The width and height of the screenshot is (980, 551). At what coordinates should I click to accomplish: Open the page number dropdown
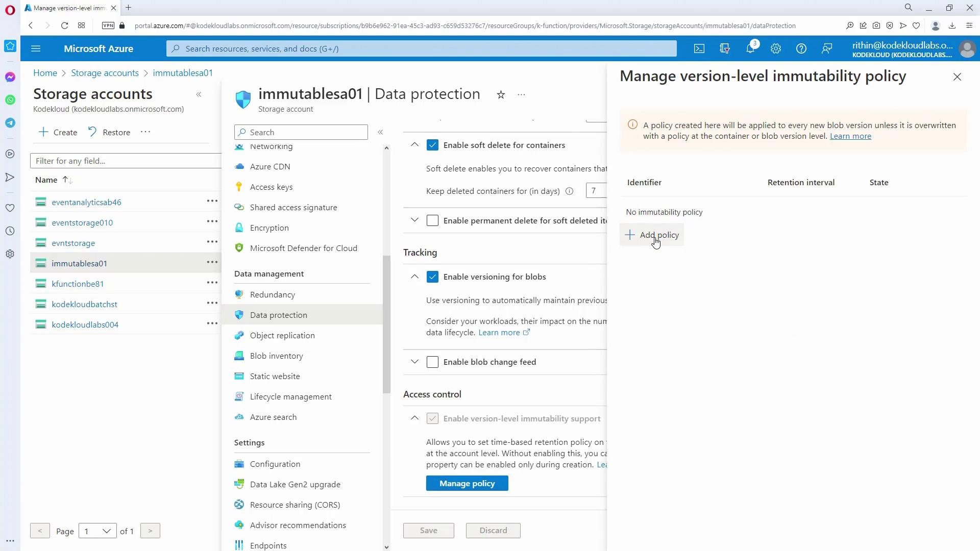coord(97,531)
